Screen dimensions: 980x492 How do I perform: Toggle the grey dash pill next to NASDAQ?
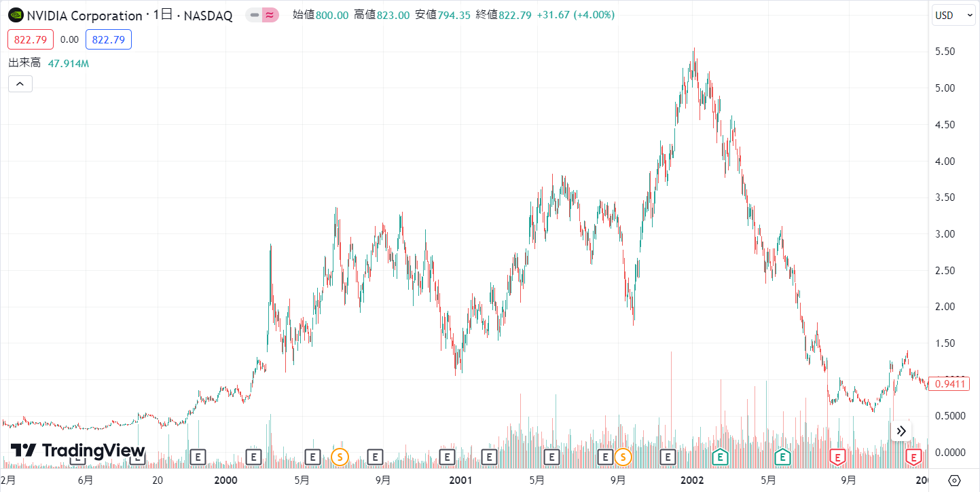tap(254, 15)
